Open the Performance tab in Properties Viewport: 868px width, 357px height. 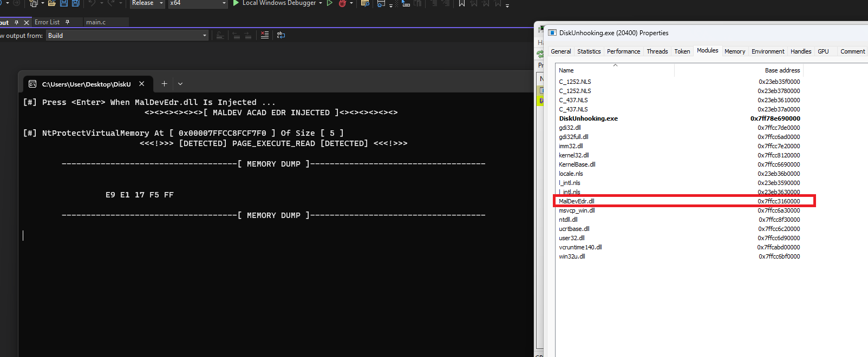coord(623,51)
